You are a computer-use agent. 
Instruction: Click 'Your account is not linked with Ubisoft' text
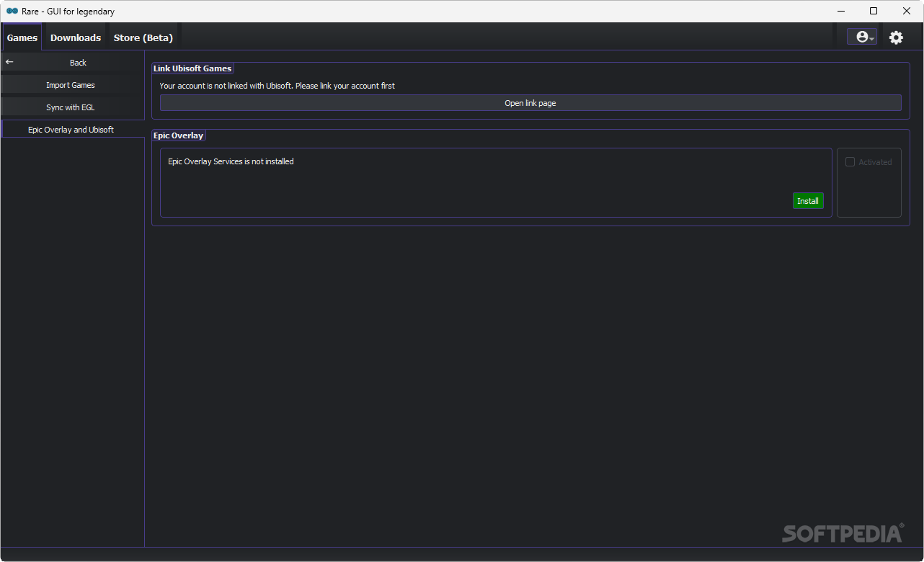[277, 86]
